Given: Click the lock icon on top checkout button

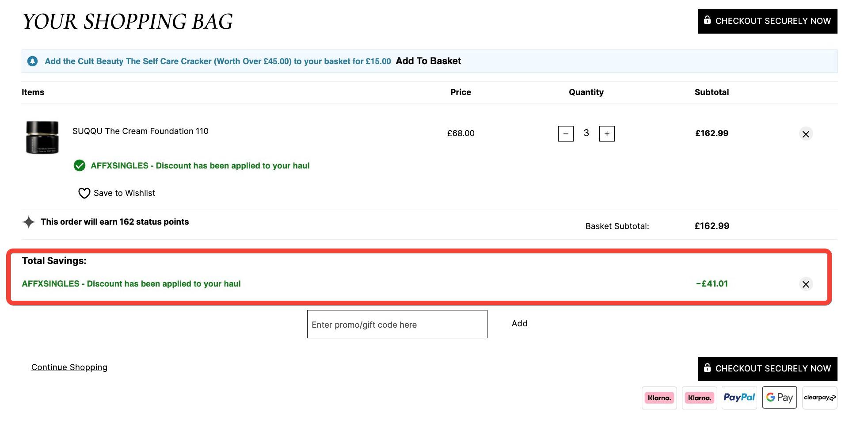Looking at the screenshot, I should coord(707,20).
